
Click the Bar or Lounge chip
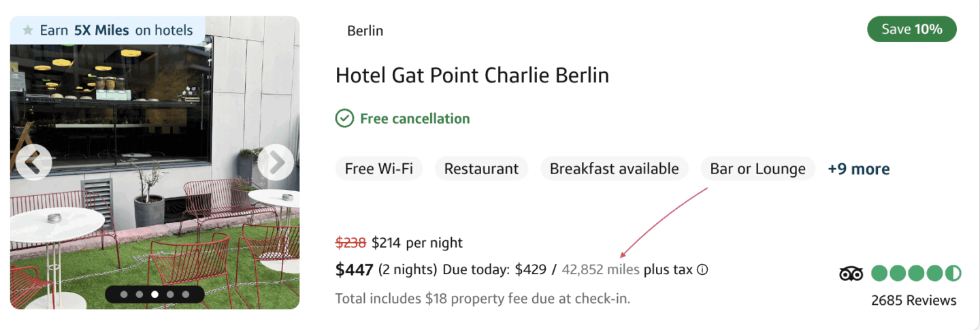(757, 169)
